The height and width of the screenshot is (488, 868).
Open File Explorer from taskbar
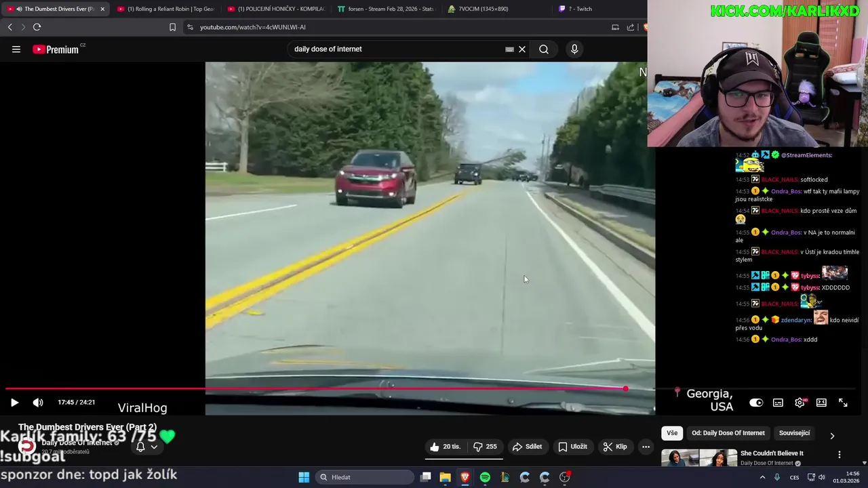click(446, 477)
